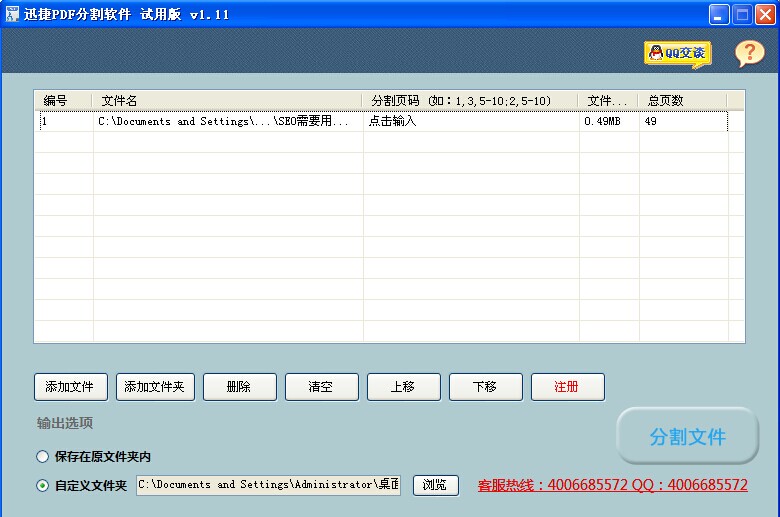
Task: Browse output folder with 浏览 button
Action: click(x=435, y=485)
